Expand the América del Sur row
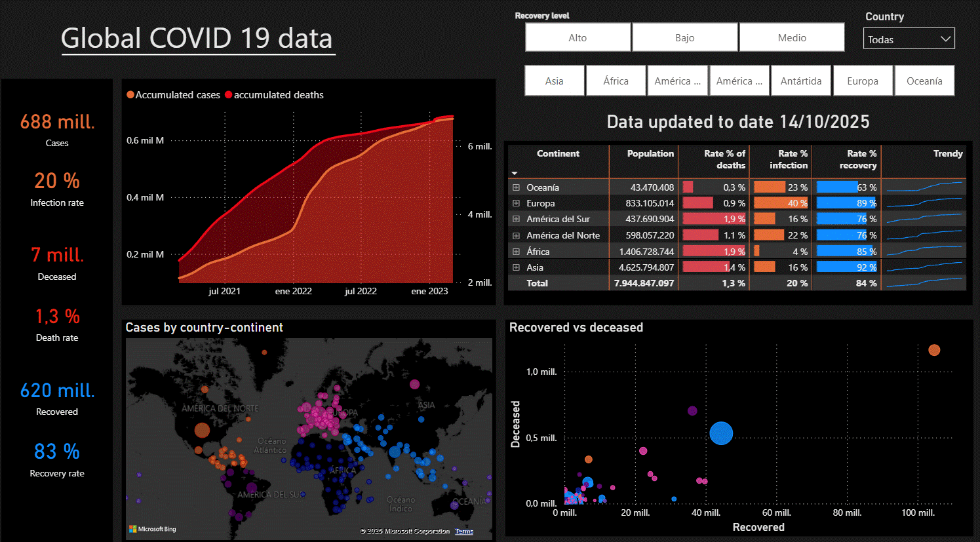 click(x=516, y=219)
